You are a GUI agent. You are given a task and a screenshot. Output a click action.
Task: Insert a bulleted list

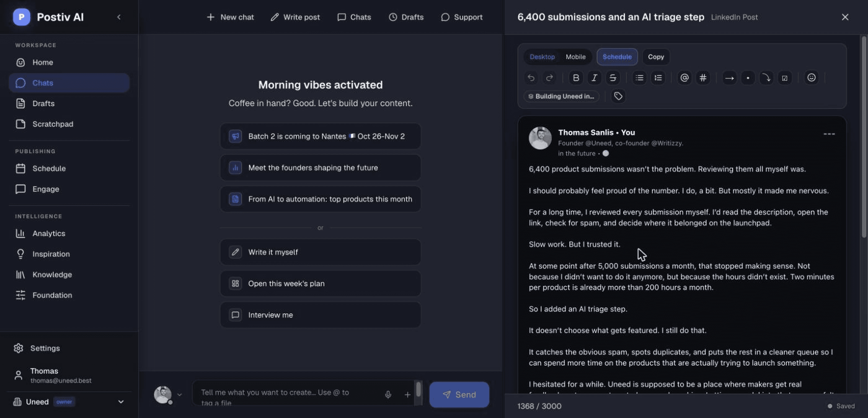[639, 78]
